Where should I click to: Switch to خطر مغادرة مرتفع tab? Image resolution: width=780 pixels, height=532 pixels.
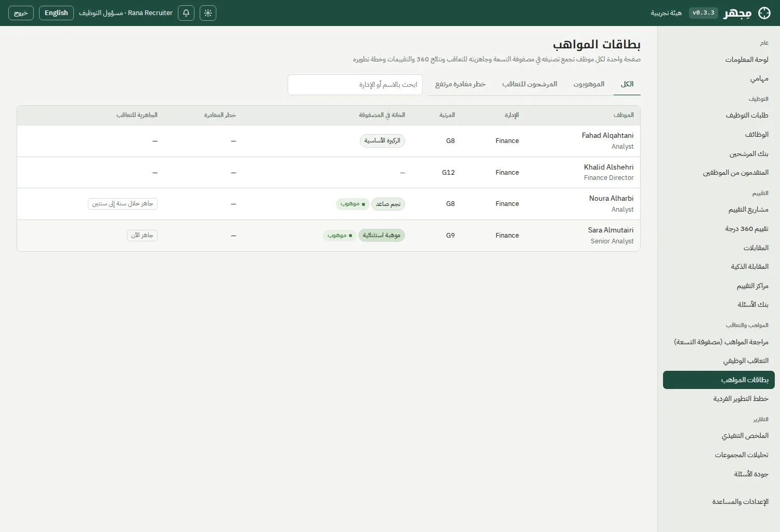(x=460, y=84)
